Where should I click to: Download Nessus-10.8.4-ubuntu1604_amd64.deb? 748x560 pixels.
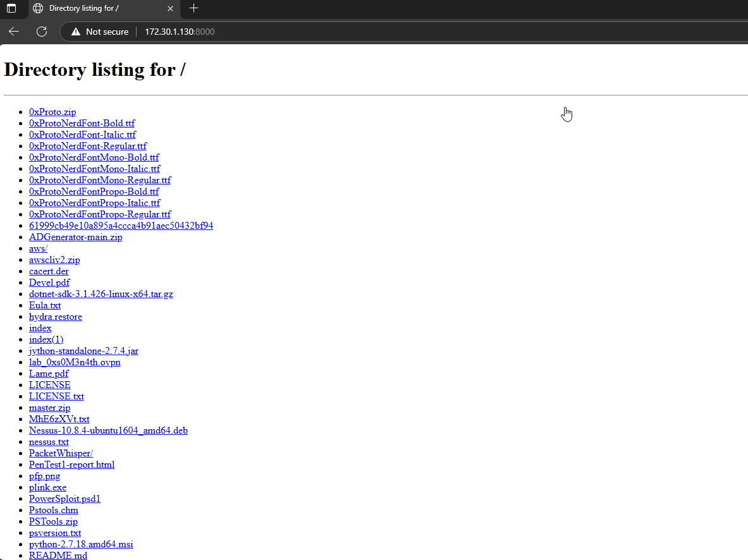108,430
